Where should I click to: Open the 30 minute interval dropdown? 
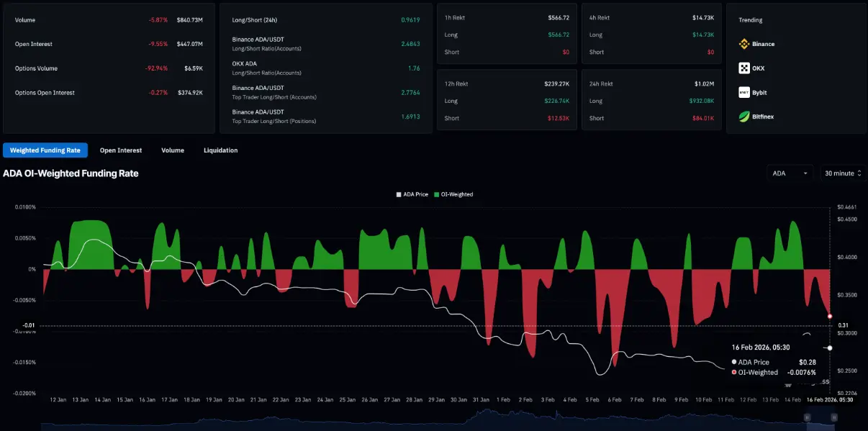pyautogui.click(x=844, y=173)
